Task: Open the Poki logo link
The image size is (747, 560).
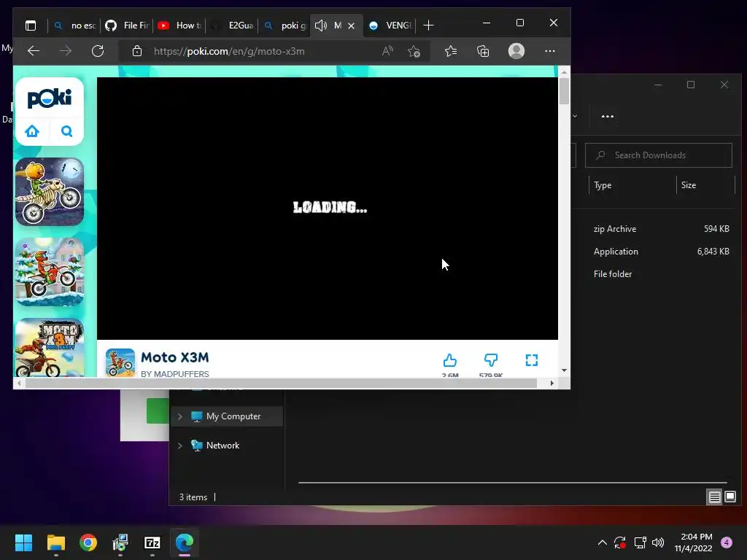Action: click(50, 98)
